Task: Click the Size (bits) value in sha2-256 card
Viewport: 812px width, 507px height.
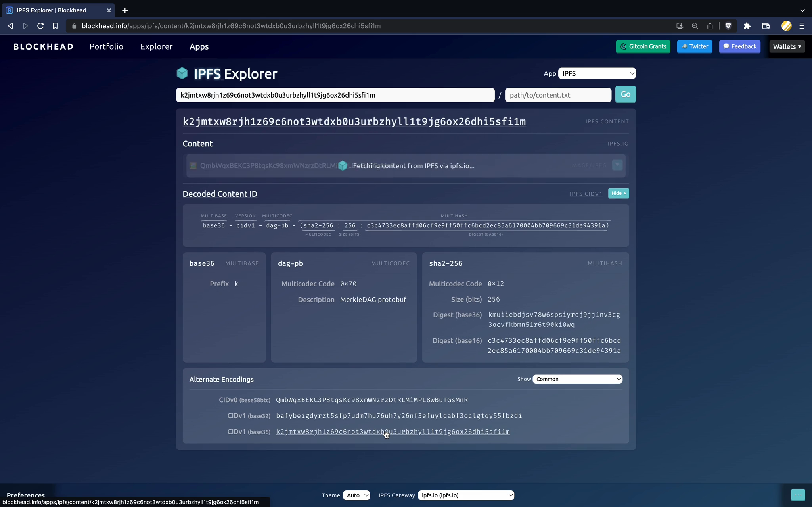Action: 494,299
